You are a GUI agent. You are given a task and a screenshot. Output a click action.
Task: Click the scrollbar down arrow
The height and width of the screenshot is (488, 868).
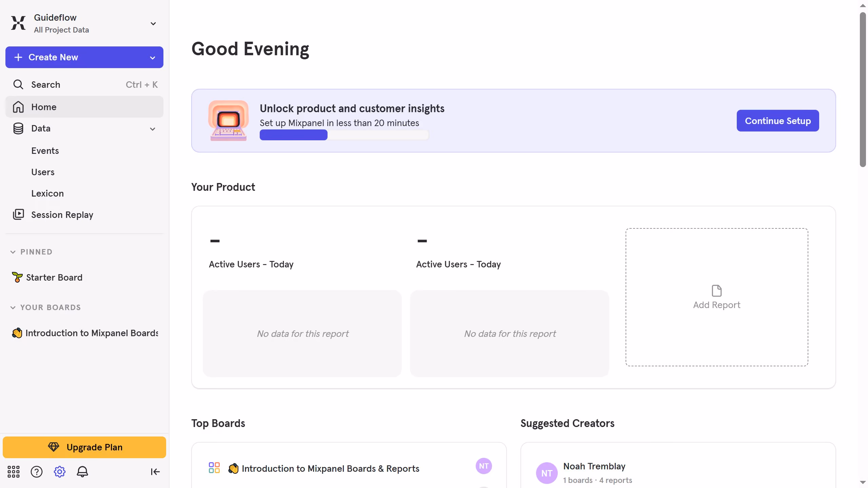(x=863, y=482)
